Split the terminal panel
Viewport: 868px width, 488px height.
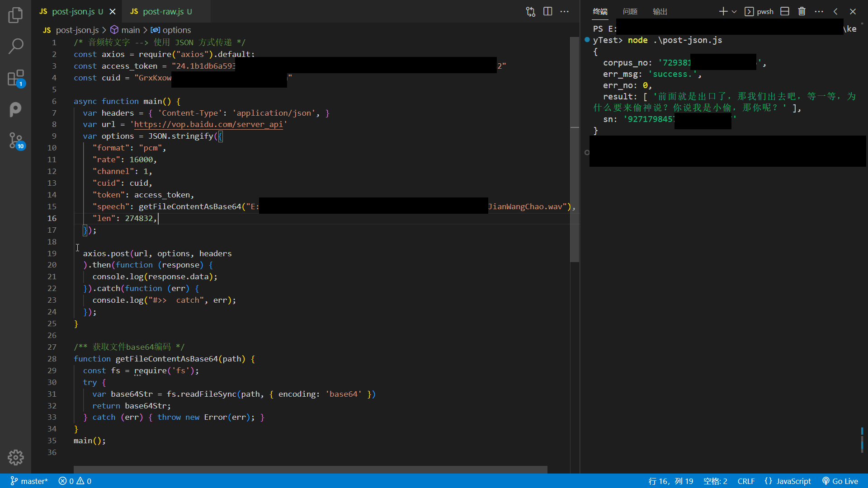coord(785,11)
